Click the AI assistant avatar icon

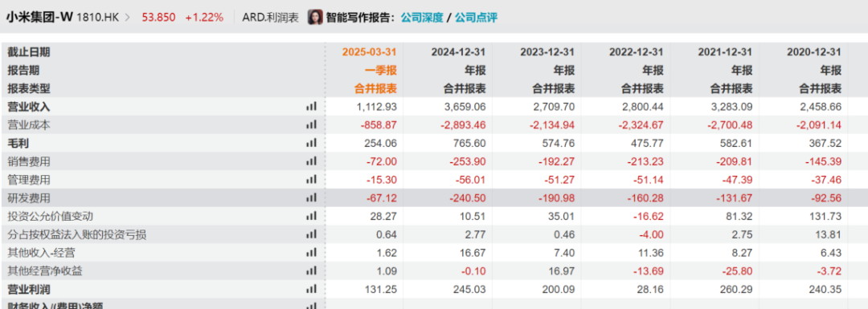click(315, 17)
